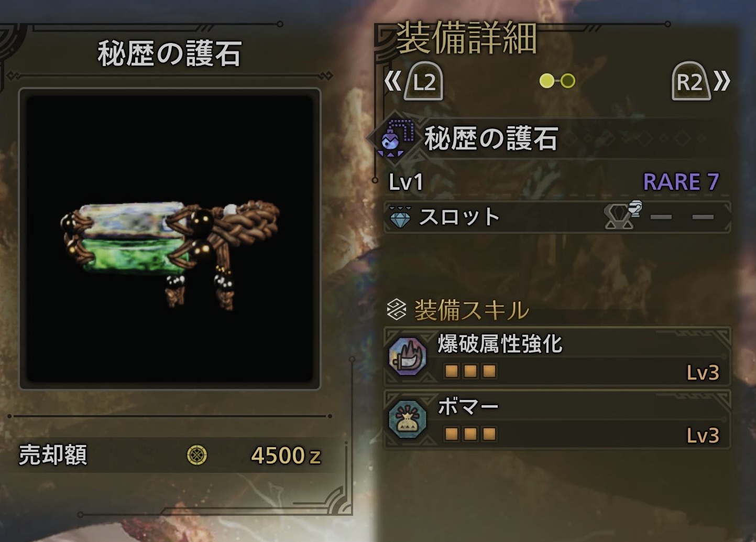
Task: Click the decoration slot gem with helmet badge
Action: point(622,215)
